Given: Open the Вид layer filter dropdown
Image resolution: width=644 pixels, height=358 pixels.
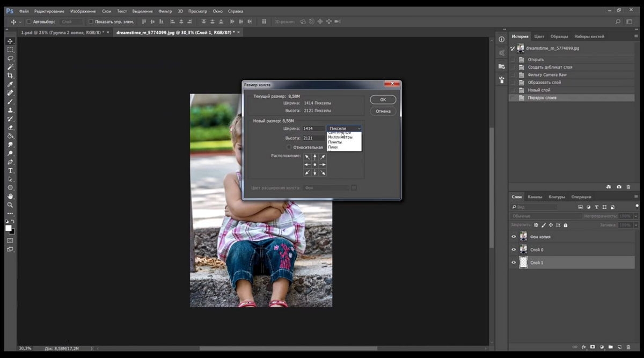Looking at the screenshot, I should point(535,207).
